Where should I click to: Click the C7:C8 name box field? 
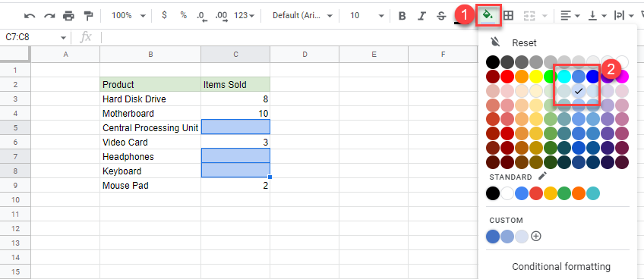pyautogui.click(x=36, y=37)
